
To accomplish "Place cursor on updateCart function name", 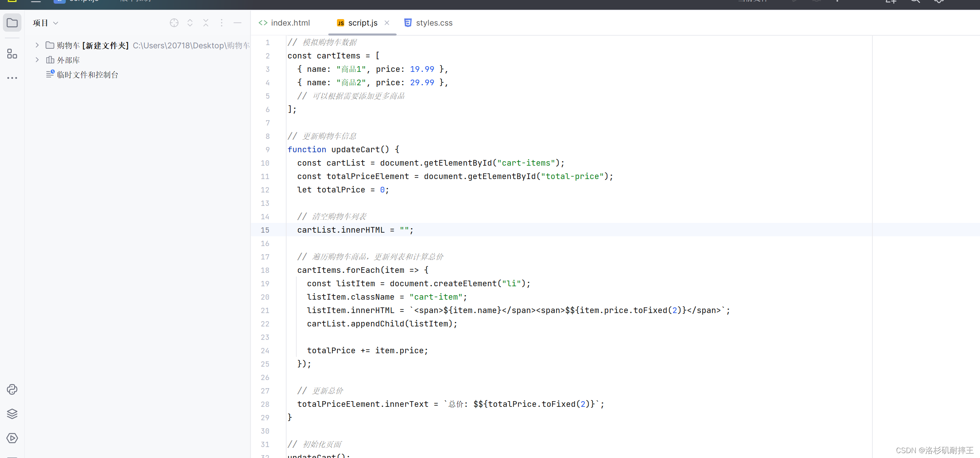I will [x=355, y=149].
